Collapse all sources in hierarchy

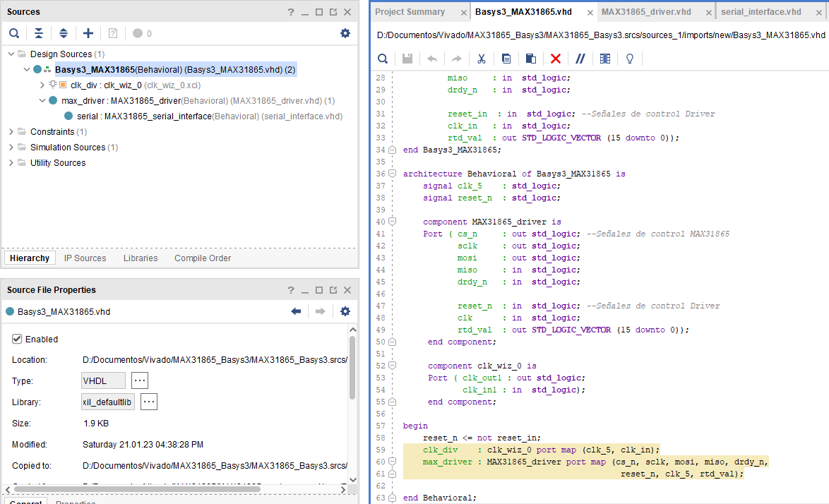coord(39,33)
